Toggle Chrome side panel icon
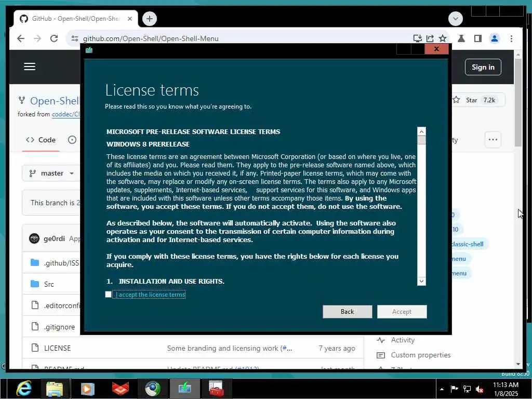532x399 pixels. [478, 38]
